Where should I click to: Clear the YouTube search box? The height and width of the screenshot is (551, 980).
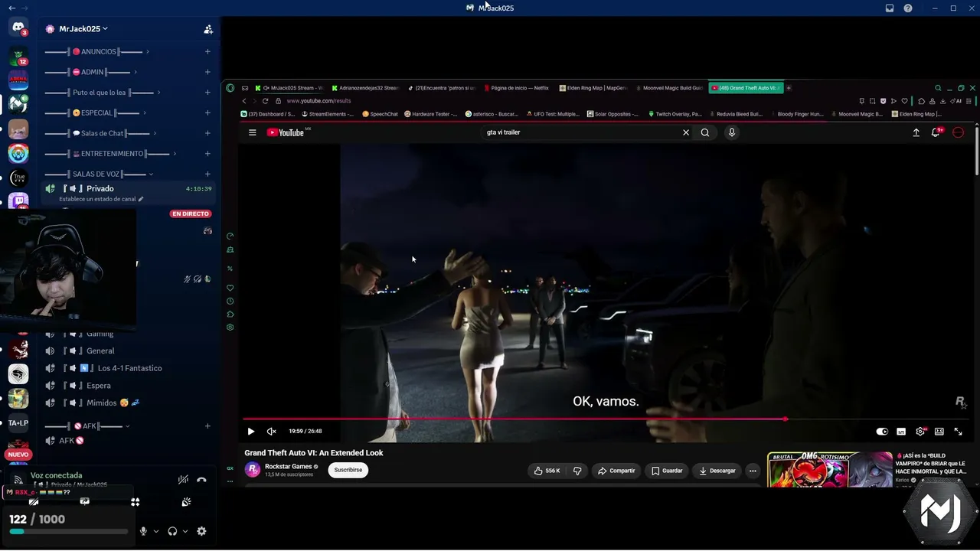686,132
